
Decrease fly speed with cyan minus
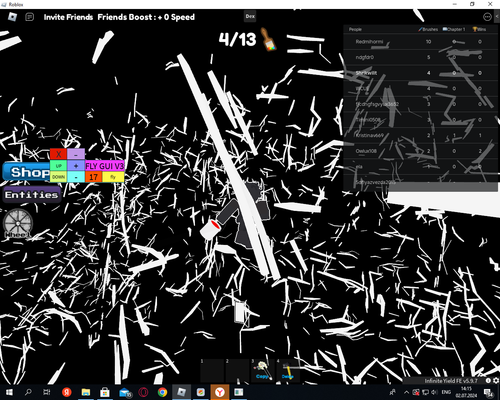pyautogui.click(x=76, y=177)
